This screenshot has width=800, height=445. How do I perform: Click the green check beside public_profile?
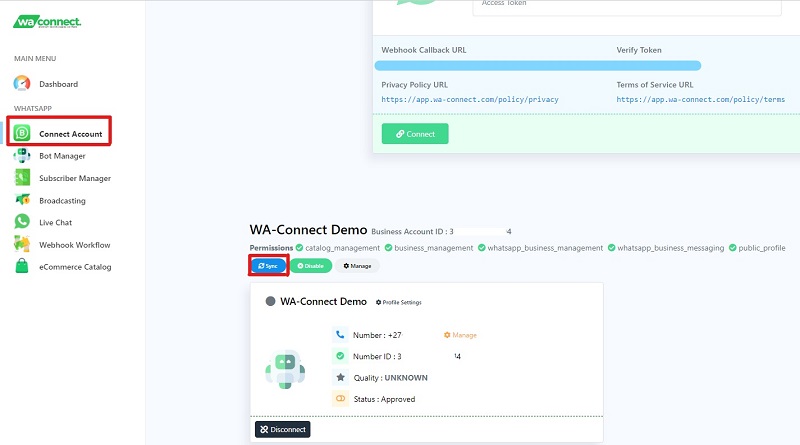click(x=733, y=248)
